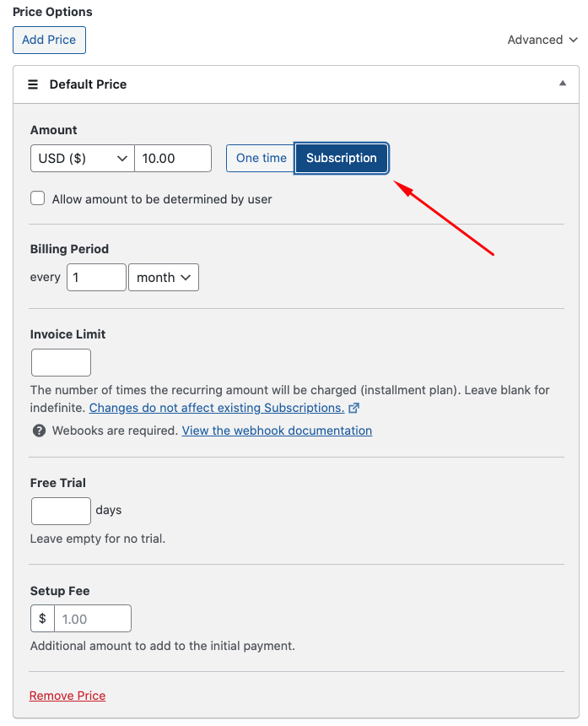
Task: Open Changes do not affect existing Subscriptions link
Action: 217,408
